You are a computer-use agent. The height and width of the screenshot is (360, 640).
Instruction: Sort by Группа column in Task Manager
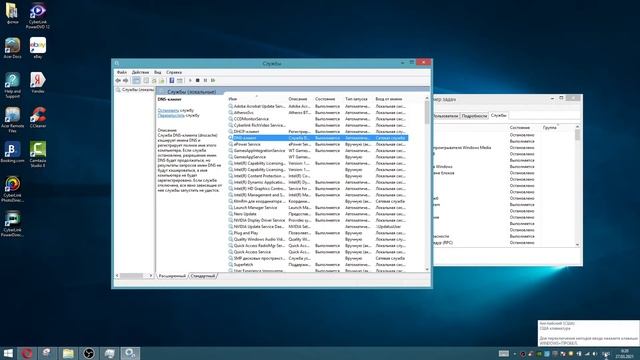tap(549, 128)
